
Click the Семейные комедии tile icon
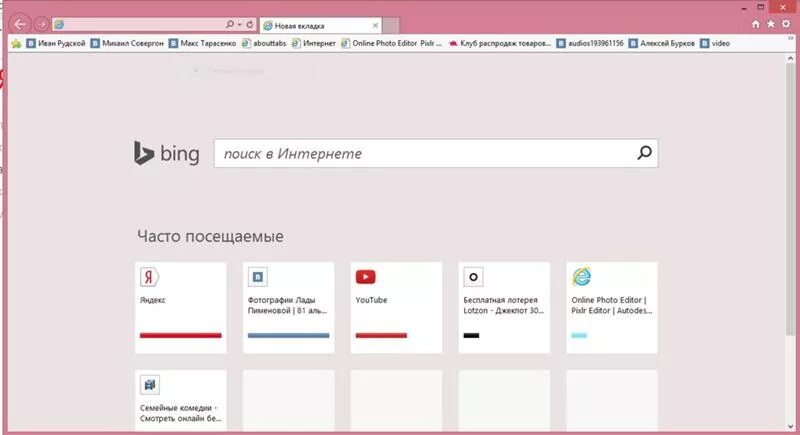[149, 385]
